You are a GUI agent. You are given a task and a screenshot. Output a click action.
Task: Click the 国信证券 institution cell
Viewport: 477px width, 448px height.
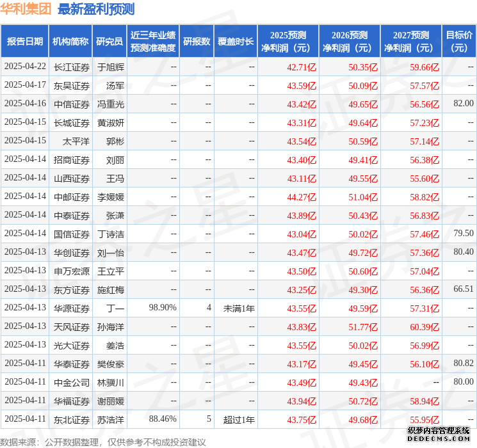72,234
